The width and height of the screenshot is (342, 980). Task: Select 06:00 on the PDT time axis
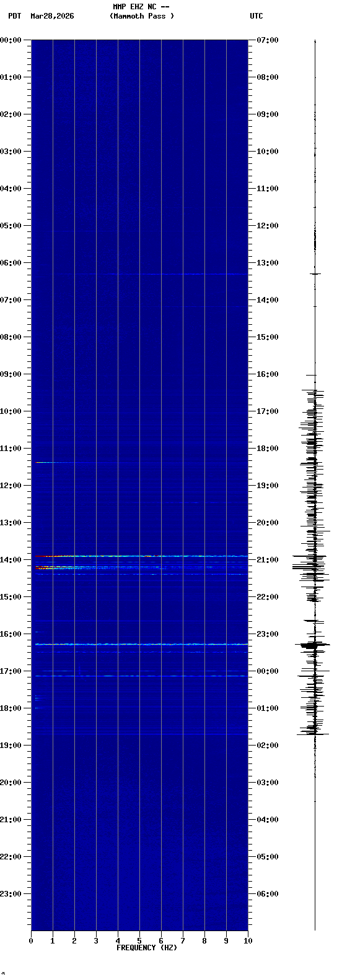coord(11,263)
